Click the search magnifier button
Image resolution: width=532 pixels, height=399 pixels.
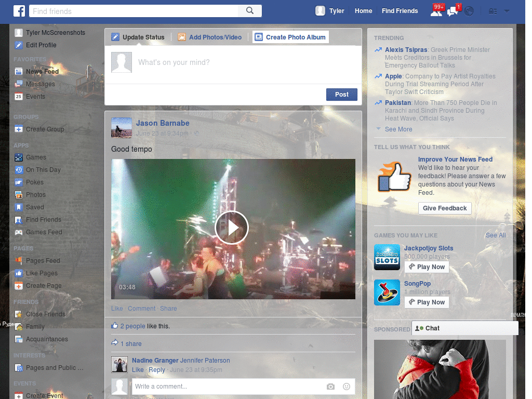click(250, 11)
